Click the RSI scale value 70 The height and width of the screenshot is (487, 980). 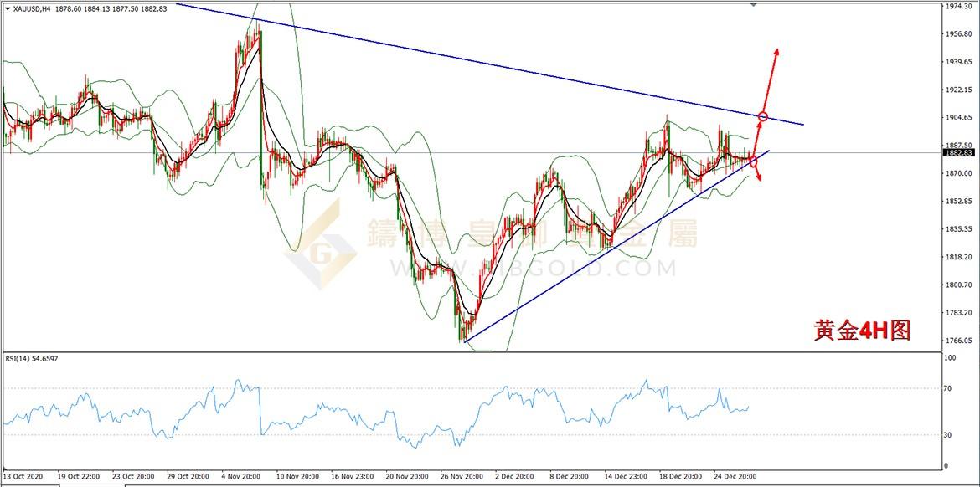(948, 388)
